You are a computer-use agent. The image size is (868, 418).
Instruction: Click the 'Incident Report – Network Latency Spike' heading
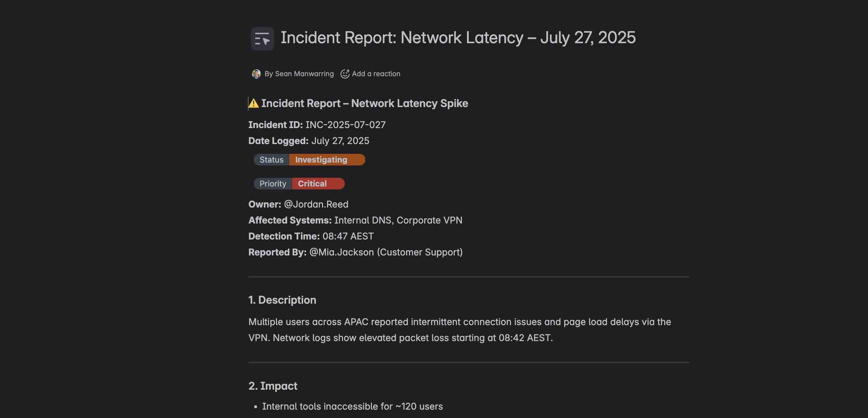[364, 104]
